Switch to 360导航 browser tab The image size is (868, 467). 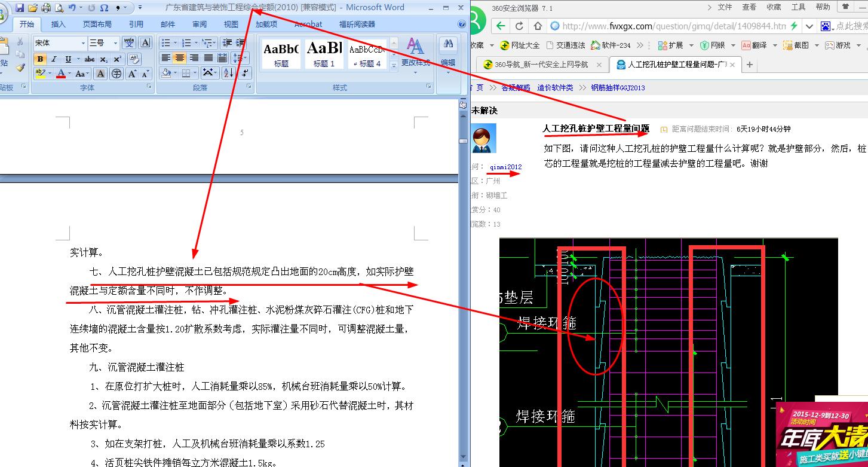point(542,65)
